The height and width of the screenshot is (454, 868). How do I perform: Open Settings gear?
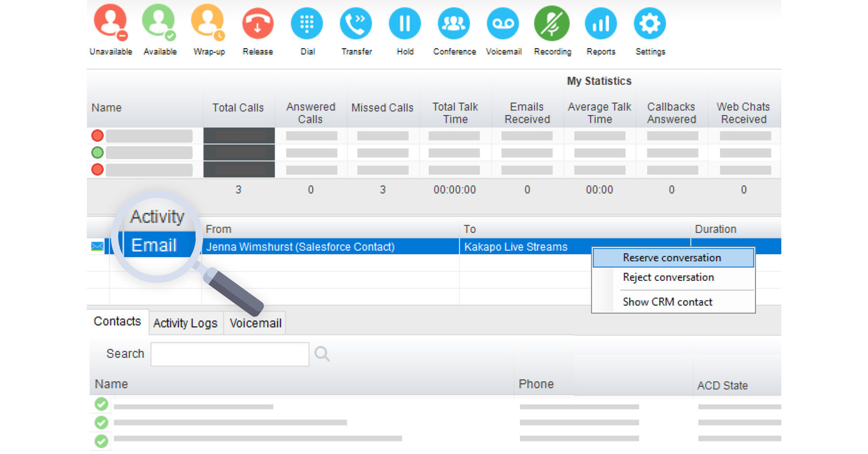pos(650,23)
